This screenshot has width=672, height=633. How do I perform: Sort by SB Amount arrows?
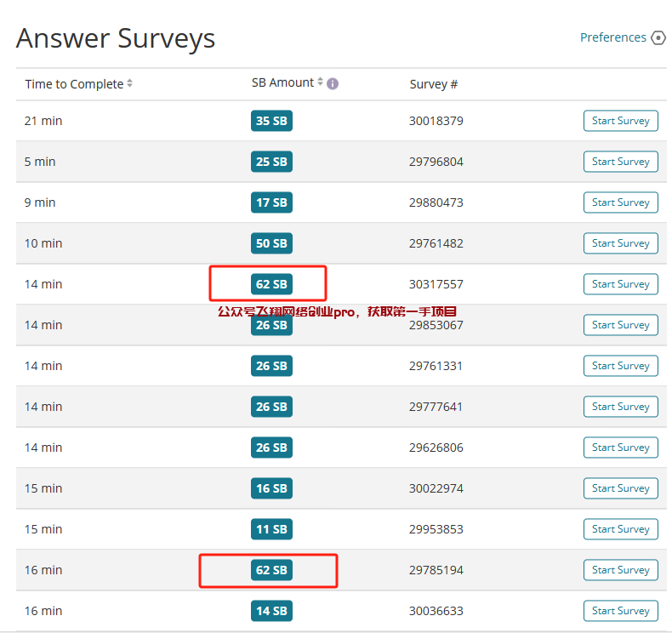coord(320,83)
